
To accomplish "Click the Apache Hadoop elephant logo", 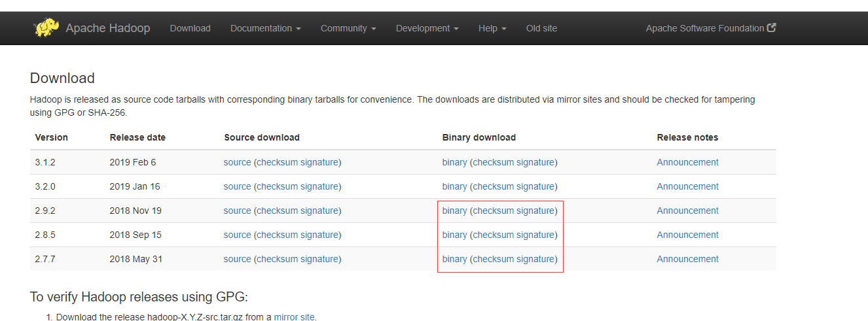I will pyautogui.click(x=46, y=28).
